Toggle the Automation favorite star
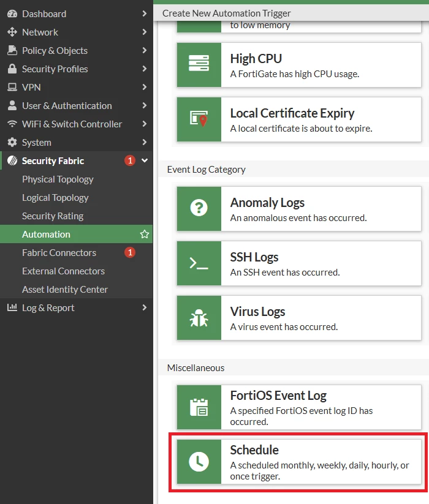 click(145, 234)
